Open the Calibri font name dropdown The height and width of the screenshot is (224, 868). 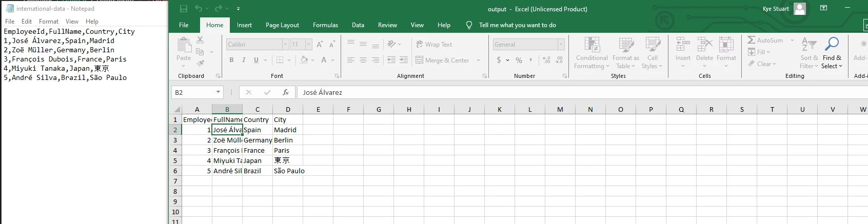[285, 45]
